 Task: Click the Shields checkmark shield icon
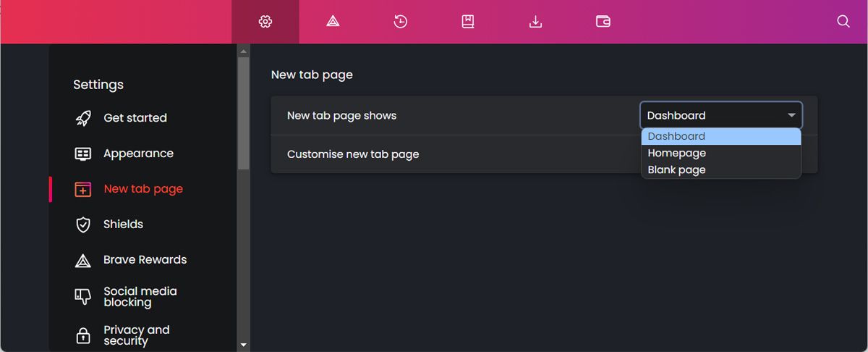(x=83, y=225)
